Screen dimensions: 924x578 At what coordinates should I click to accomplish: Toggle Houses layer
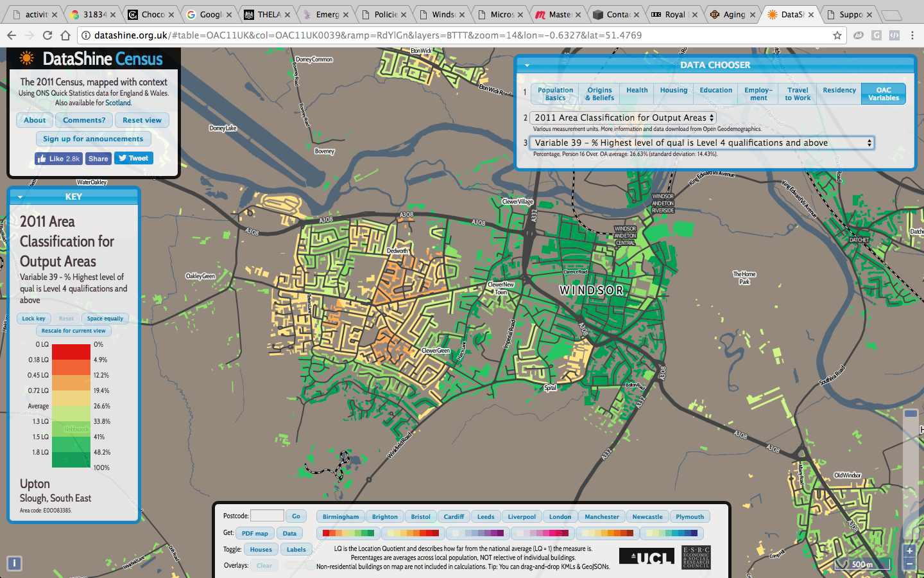(x=261, y=549)
